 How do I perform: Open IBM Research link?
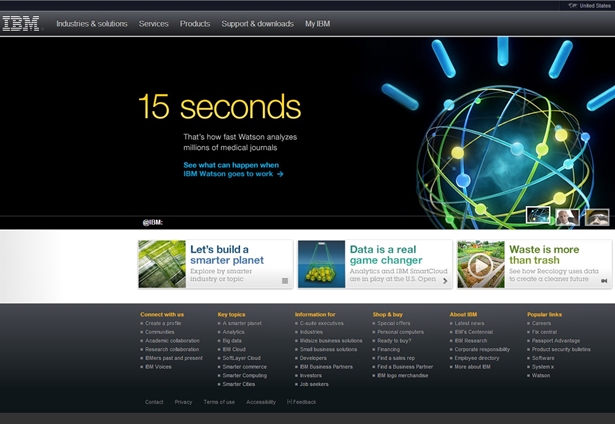pos(471,340)
